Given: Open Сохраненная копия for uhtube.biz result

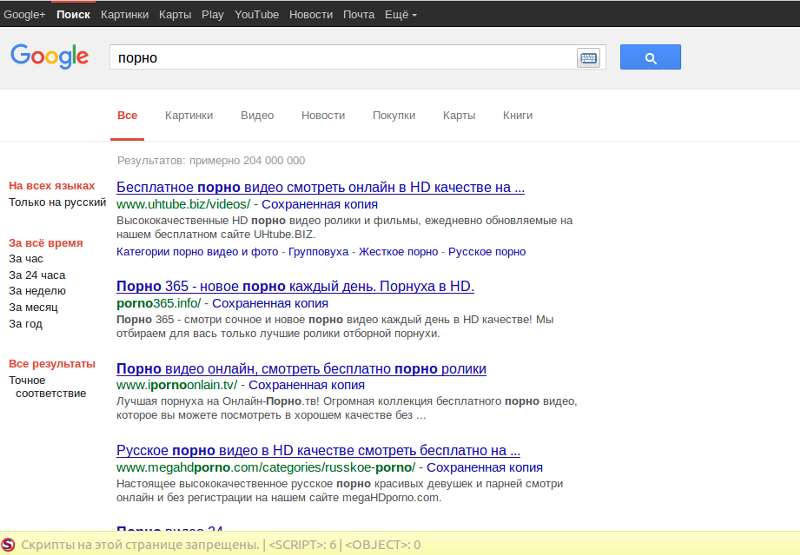Looking at the screenshot, I should (319, 205).
